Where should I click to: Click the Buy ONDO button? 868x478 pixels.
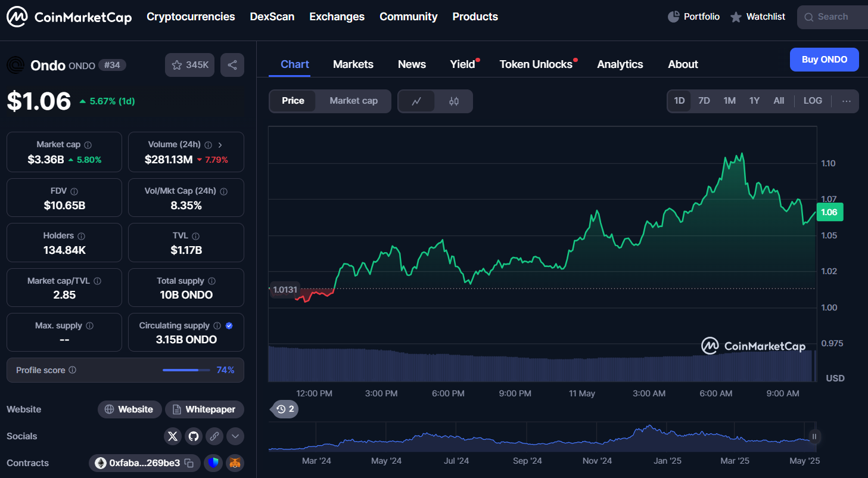coord(825,60)
